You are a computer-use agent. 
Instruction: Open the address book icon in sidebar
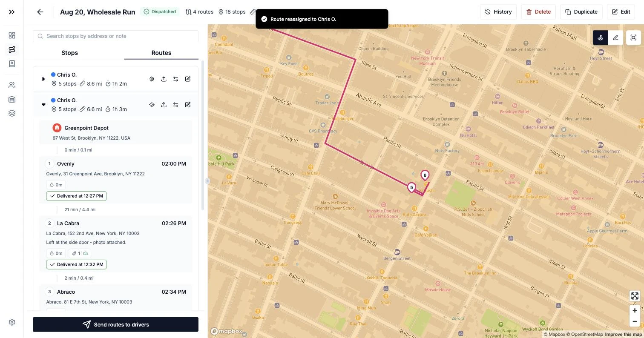pyautogui.click(x=12, y=63)
